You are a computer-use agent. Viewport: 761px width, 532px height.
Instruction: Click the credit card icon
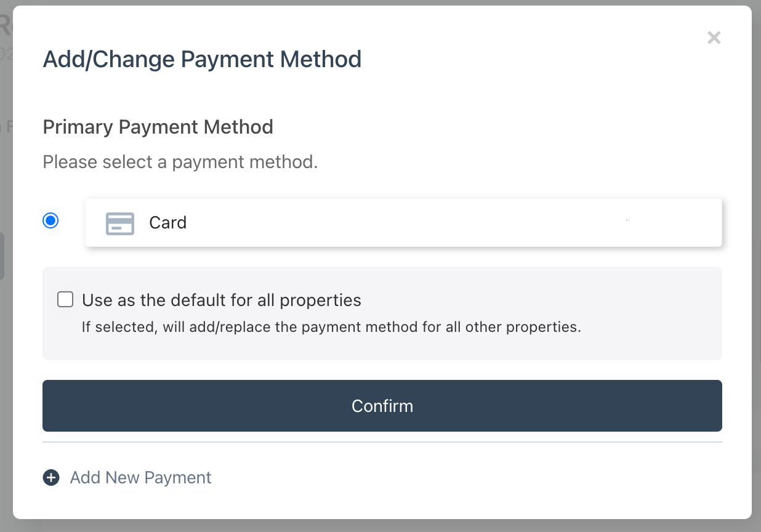pyautogui.click(x=120, y=223)
